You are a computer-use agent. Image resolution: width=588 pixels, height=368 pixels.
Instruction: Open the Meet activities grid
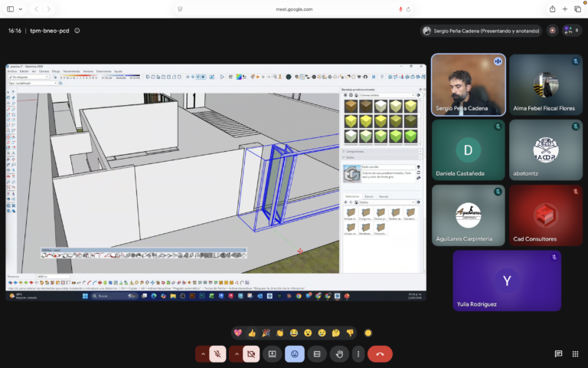[575, 353]
